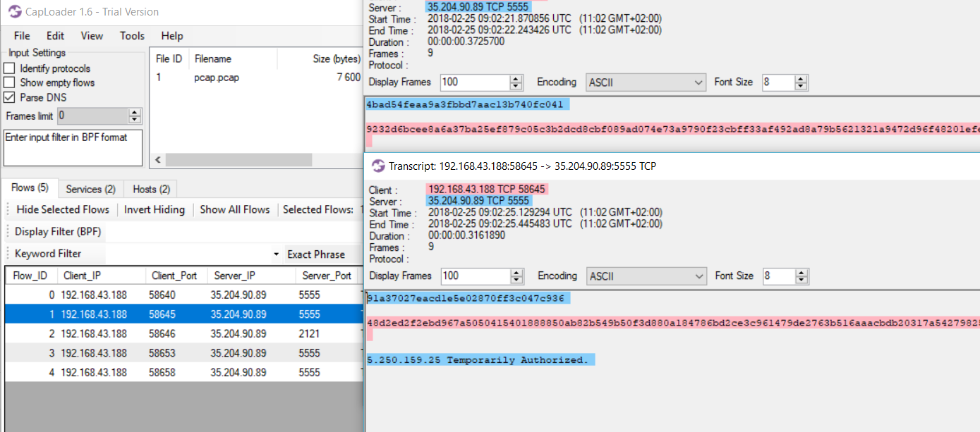Viewport: 980px width, 432px height.
Task: Select the highlighted flow with client port 58645
Action: coord(184,314)
